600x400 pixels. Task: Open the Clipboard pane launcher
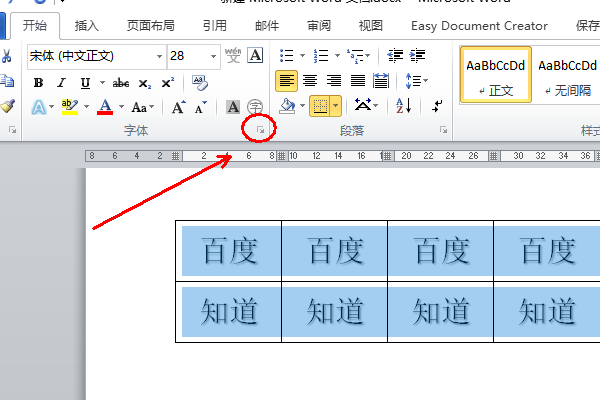13,130
